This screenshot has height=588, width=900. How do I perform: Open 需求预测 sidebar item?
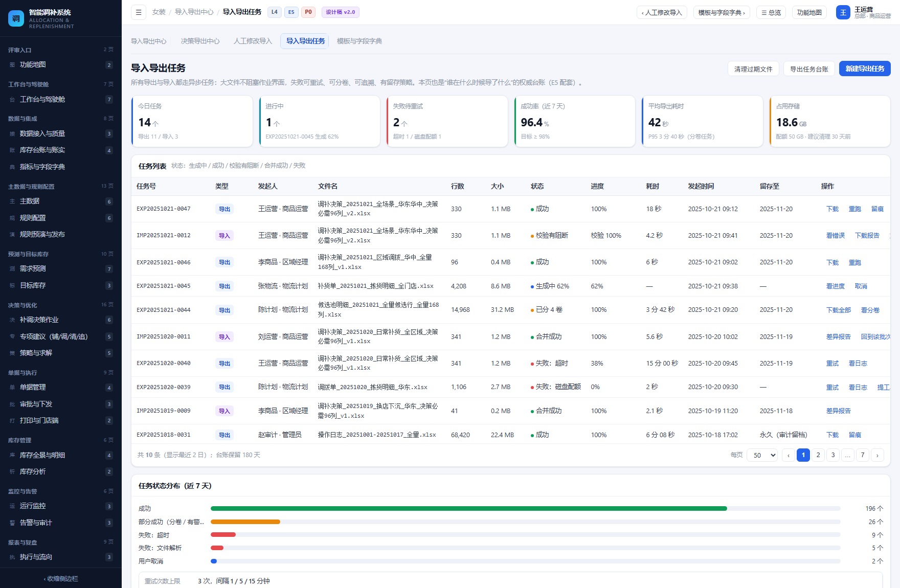(x=61, y=269)
